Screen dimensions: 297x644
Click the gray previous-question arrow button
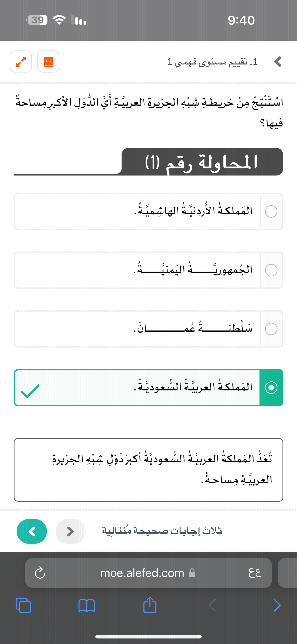click(70, 531)
